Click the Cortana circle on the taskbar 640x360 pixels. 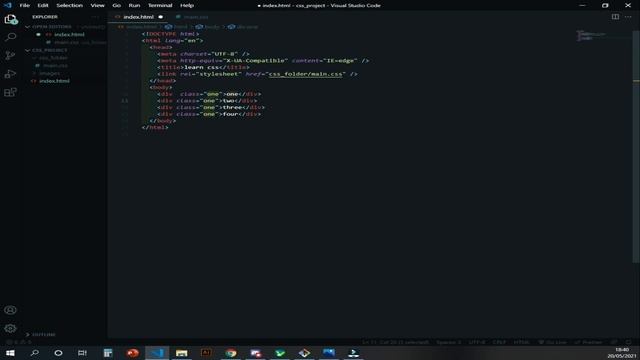pyautogui.click(x=58, y=353)
